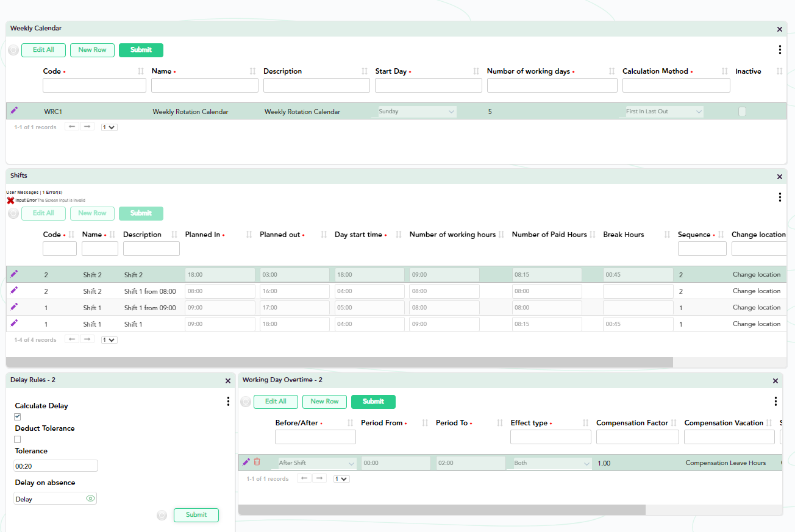Open First In Last Out dropdown
The height and width of the screenshot is (532, 795).
coord(664,112)
